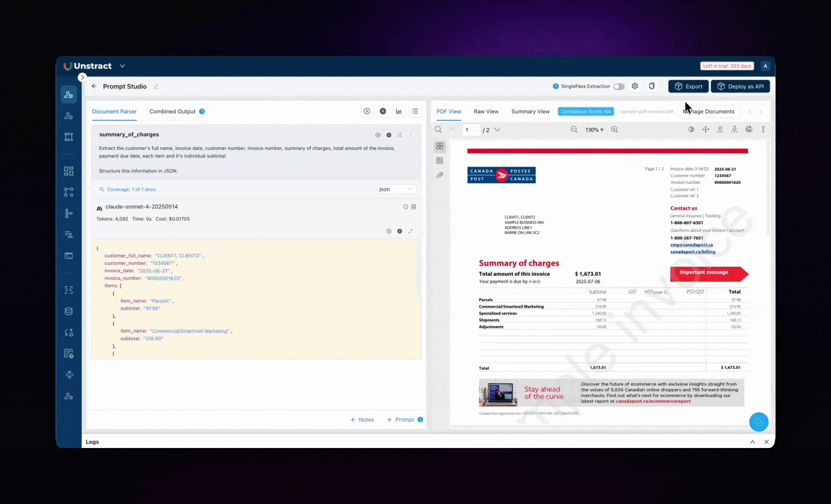
Task: Select the Raw View tab
Action: pyautogui.click(x=486, y=112)
